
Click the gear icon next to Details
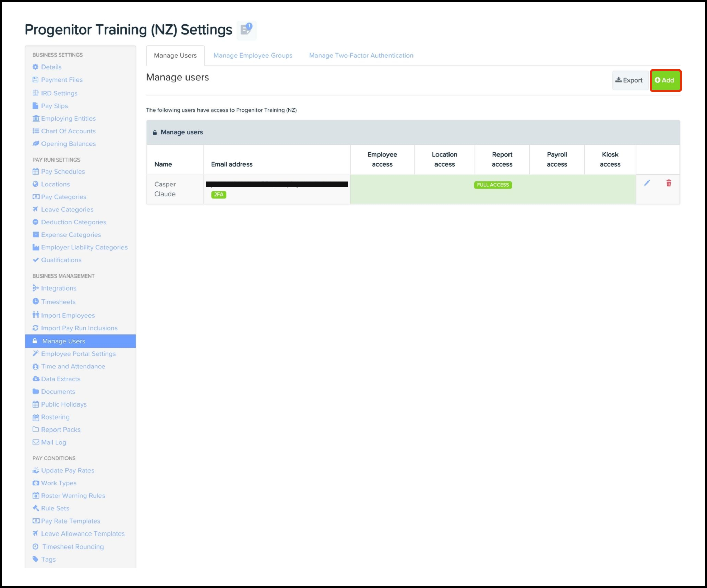point(35,67)
